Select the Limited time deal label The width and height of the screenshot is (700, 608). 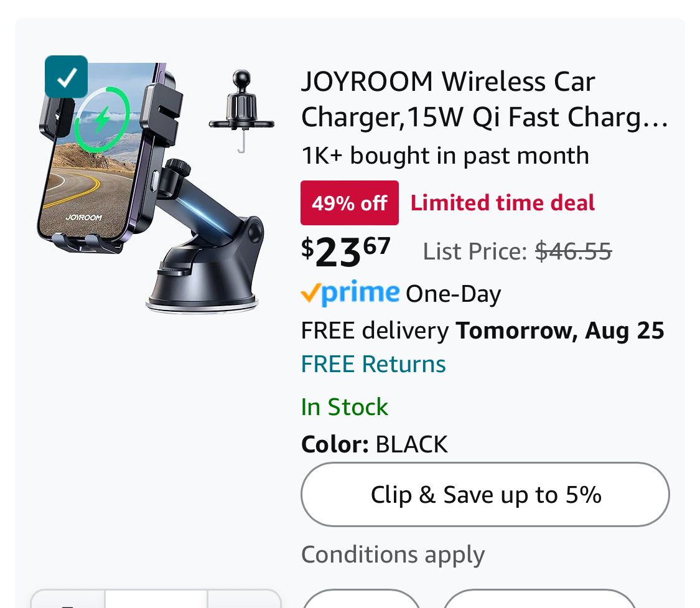[503, 203]
